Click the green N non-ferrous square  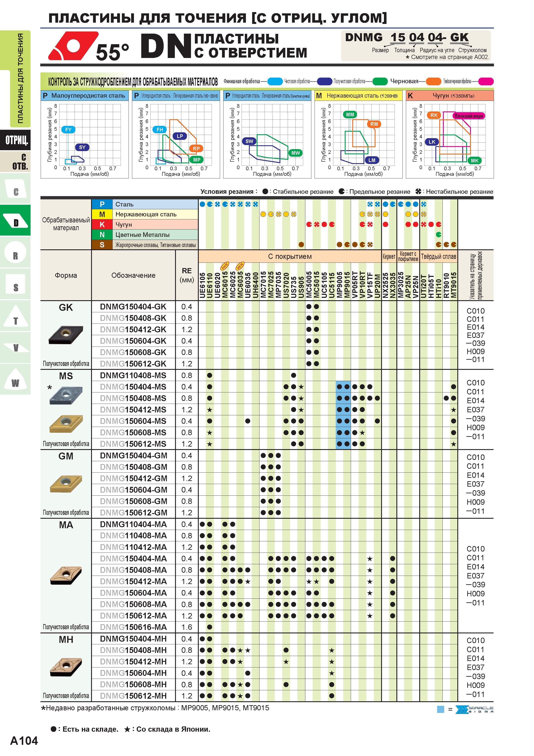[102, 235]
